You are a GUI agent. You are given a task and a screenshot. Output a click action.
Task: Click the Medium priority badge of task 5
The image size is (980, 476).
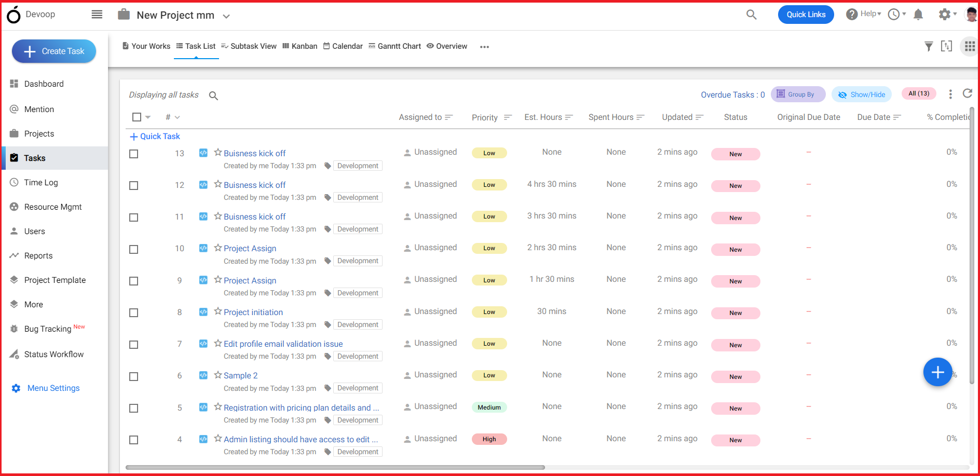[x=489, y=407]
